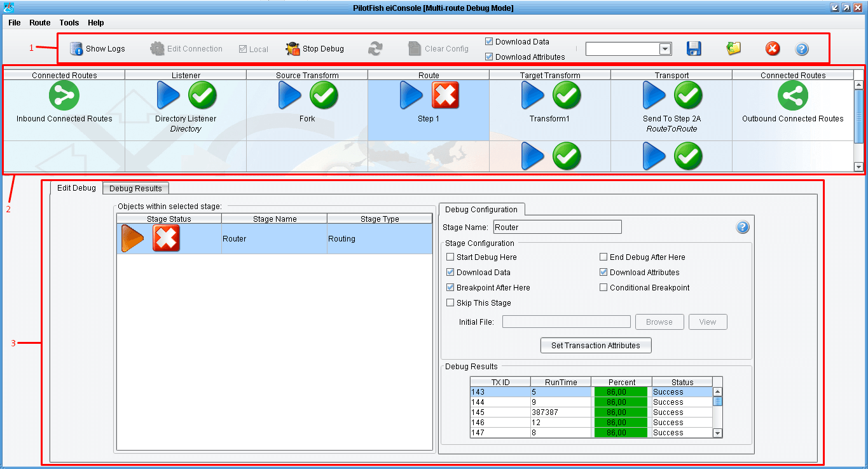Click Router row red X status icon
This screenshot has height=469, width=868.
[166, 238]
